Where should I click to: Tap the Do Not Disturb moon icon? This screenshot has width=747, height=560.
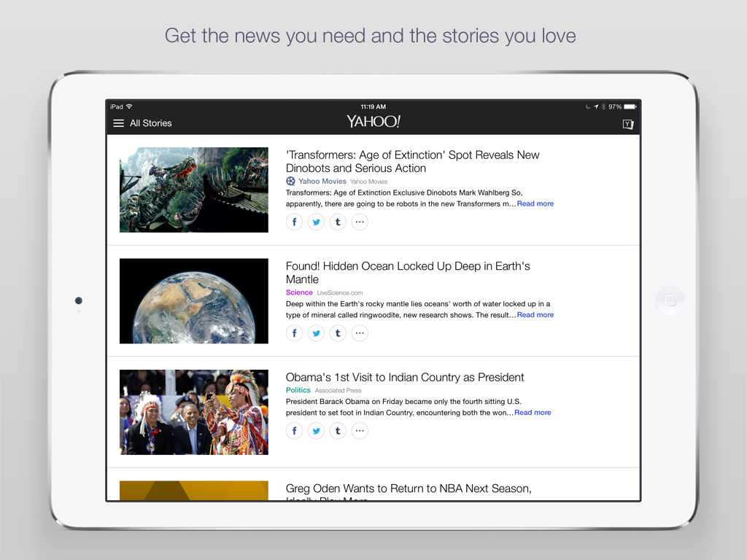tap(588, 106)
